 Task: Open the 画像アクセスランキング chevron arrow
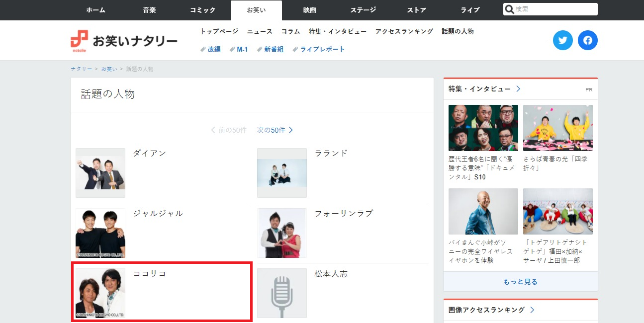coord(532,310)
